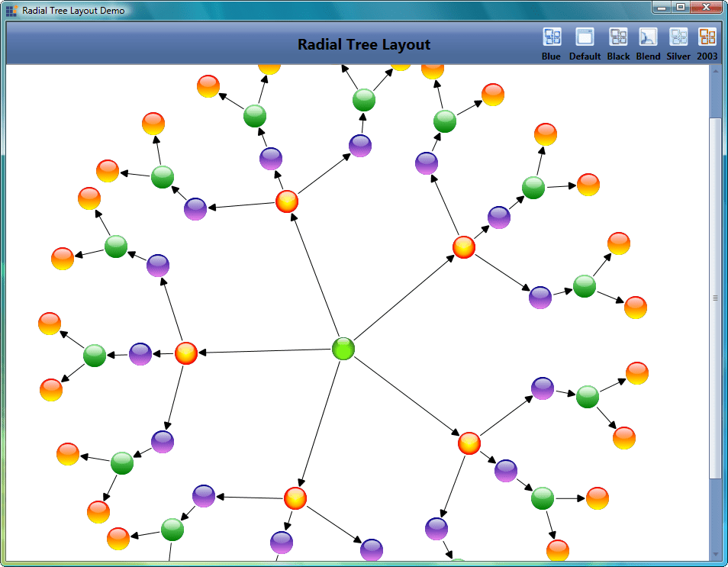Select the green root node at diagram center

click(x=342, y=350)
